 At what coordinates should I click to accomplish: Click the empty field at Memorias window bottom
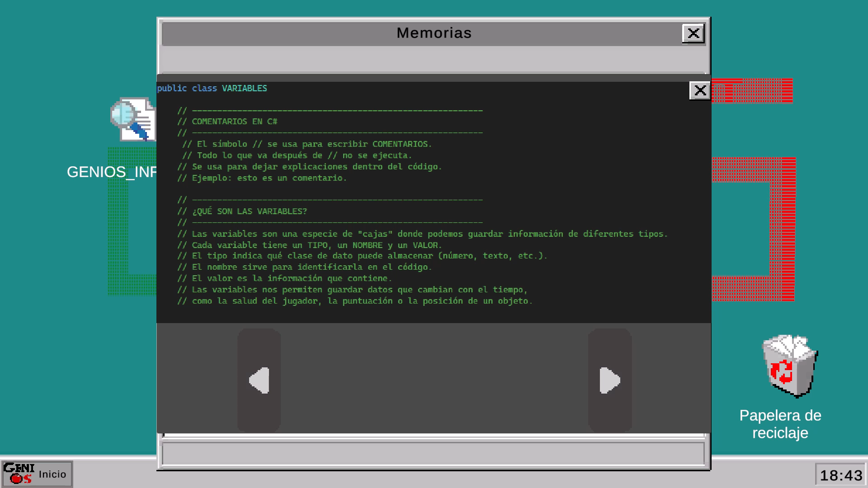tap(433, 454)
